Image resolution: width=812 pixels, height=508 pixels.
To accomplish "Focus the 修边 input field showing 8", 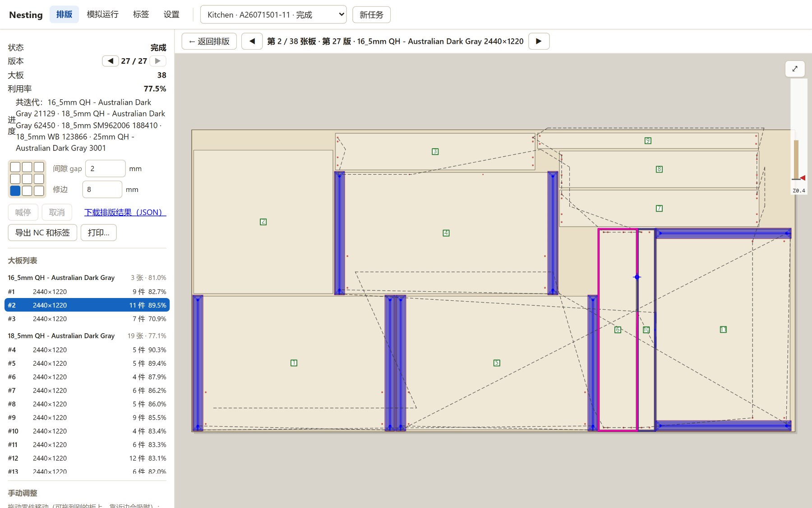I will pos(102,189).
